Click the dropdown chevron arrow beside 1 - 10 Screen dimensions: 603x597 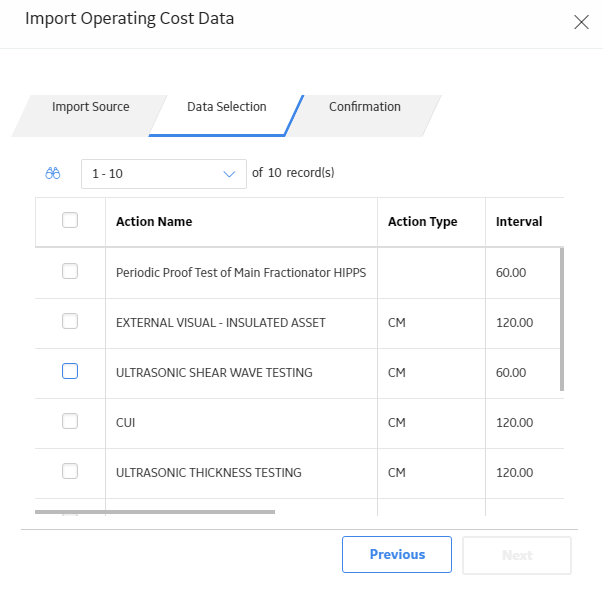point(229,174)
